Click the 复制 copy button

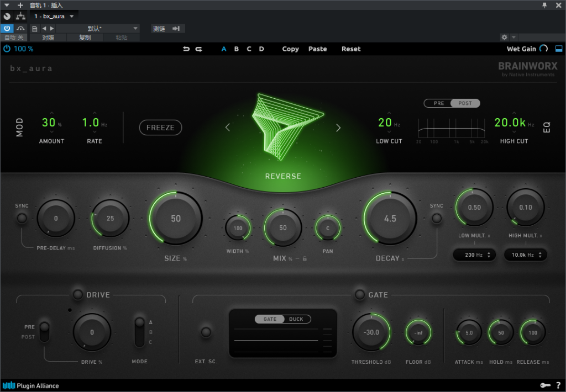[85, 38]
